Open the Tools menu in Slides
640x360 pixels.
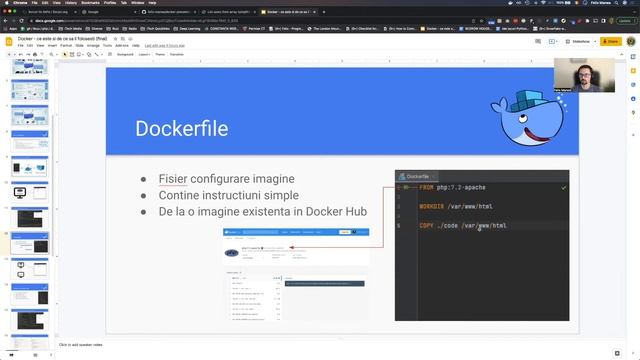point(107,46)
